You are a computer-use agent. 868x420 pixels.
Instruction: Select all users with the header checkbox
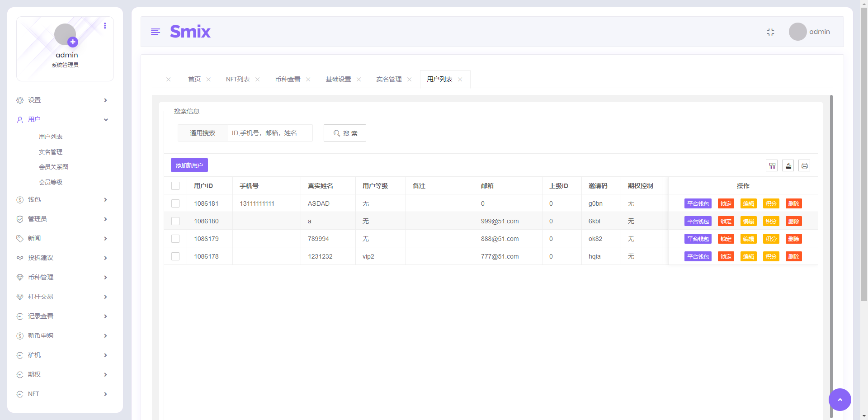pos(175,185)
